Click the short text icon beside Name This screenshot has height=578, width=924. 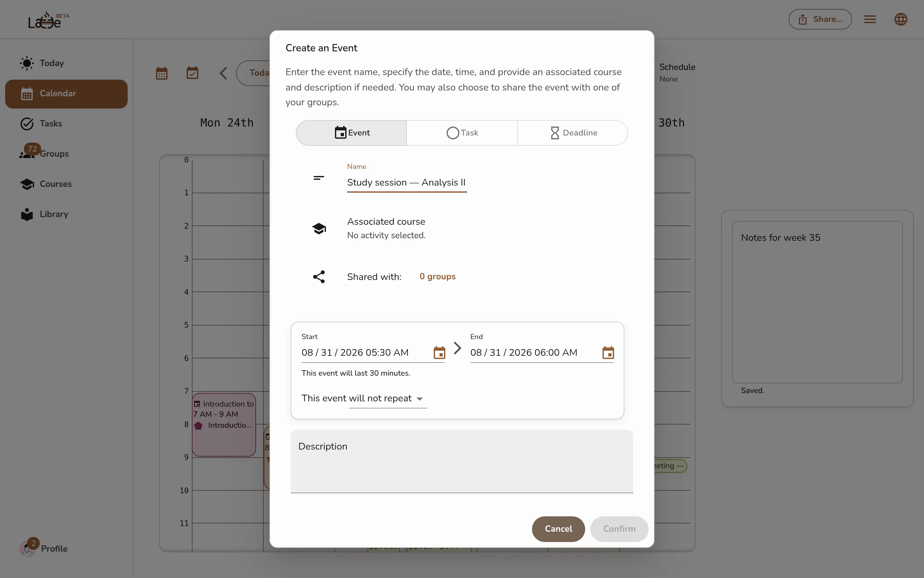(319, 178)
